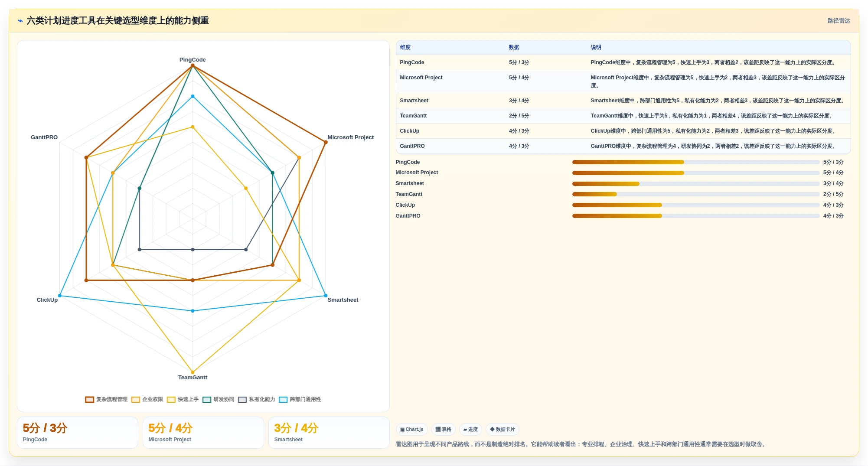The width and height of the screenshot is (868, 466).
Task: Toggle the 私有化能力 legend series
Action: point(257,399)
